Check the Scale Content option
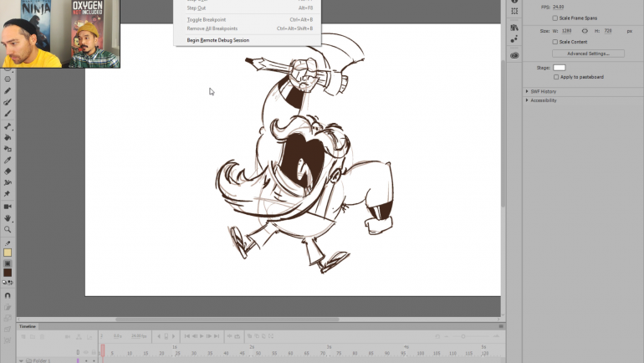 click(x=555, y=42)
